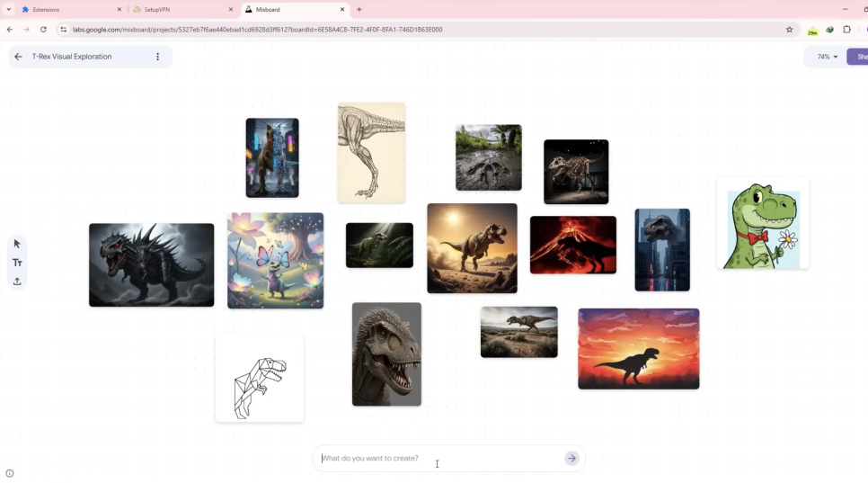Reload the Mixboard page
The width and height of the screenshot is (868, 483).
click(x=43, y=30)
